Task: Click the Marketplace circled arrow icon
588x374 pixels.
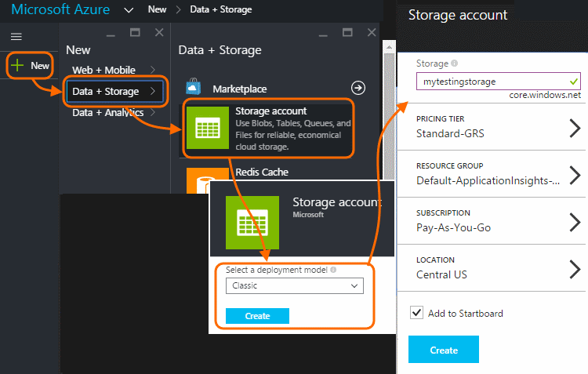Action: coord(358,88)
